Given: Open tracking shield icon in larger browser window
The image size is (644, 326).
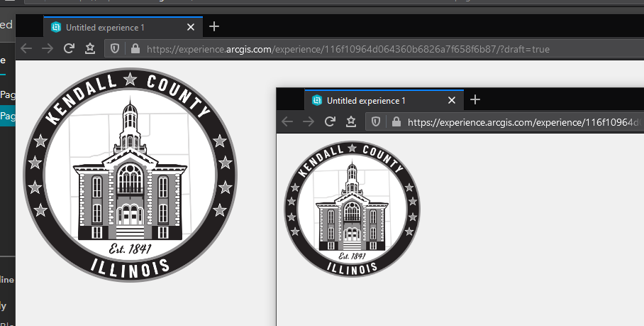Looking at the screenshot, I should (x=115, y=48).
